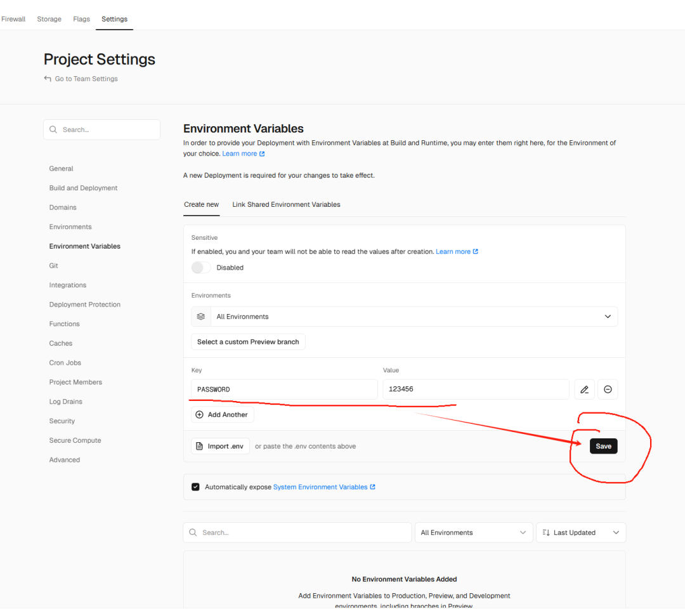Click the layers icon in Environments selector
This screenshot has width=685, height=616.
[x=201, y=317]
